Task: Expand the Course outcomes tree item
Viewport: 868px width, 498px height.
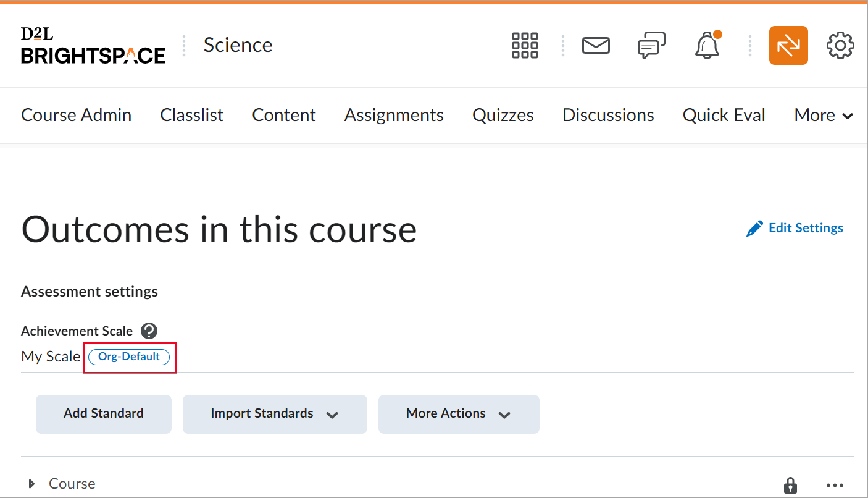Action: 31,484
